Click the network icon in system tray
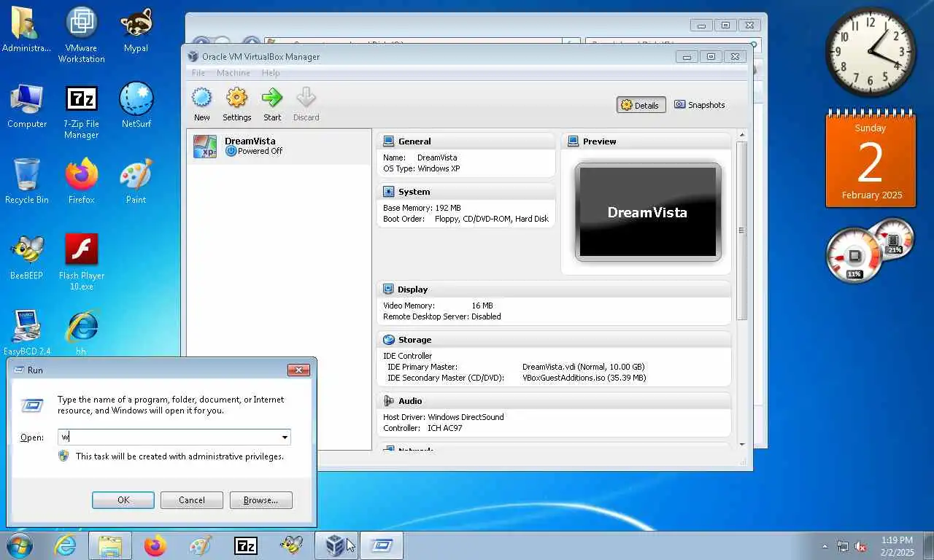Screen dimensions: 934x560 843,546
